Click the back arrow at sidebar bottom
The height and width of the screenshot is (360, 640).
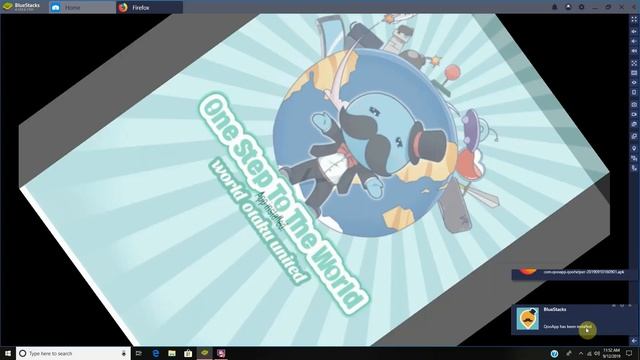pyautogui.click(x=634, y=340)
